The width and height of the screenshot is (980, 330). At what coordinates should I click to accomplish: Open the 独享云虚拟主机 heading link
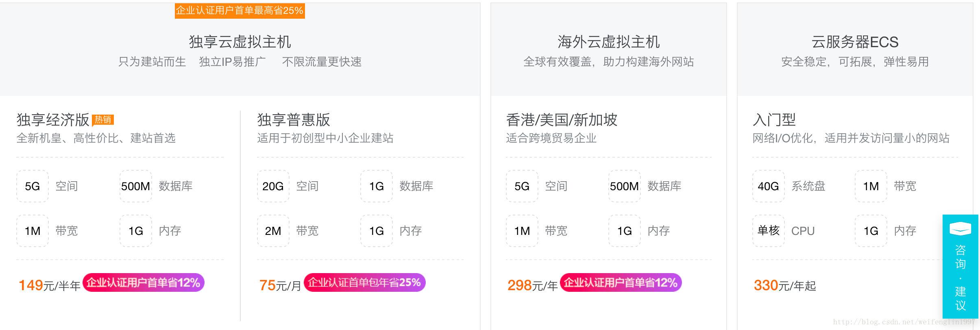240,42
